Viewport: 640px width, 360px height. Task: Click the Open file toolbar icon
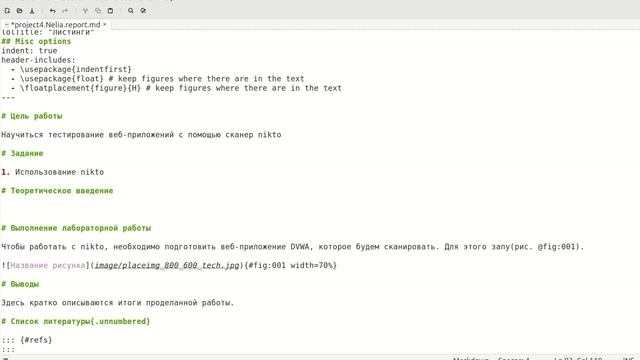tap(19, 11)
